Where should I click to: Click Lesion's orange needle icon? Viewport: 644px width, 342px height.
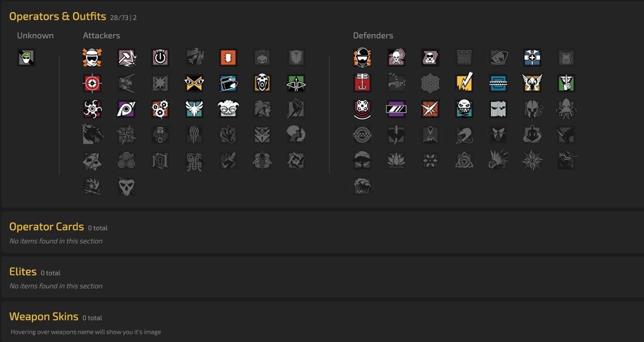pos(430,109)
